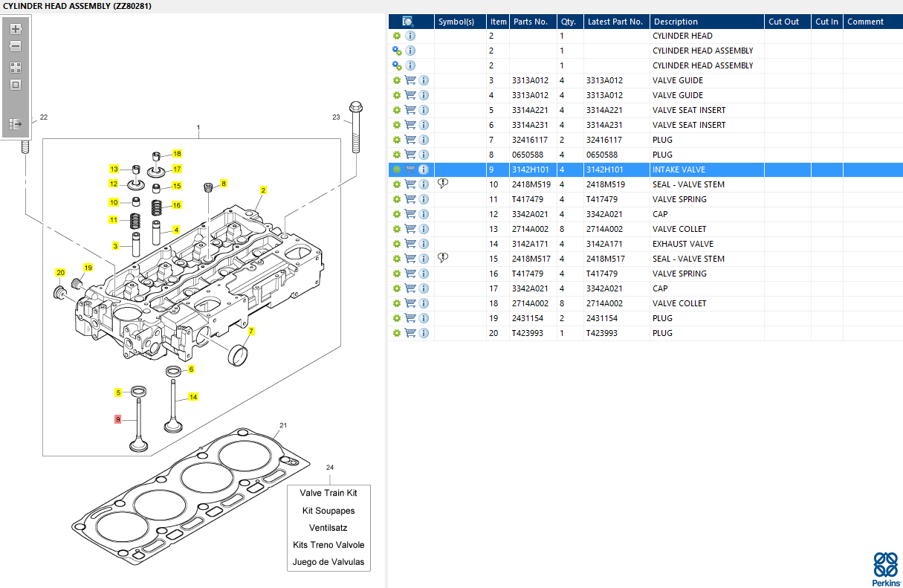Image resolution: width=903 pixels, height=588 pixels.
Task: Click the CYLINDER HEAD ASSEMBLY (ZZ80281) title
Action: pyautogui.click(x=77, y=6)
